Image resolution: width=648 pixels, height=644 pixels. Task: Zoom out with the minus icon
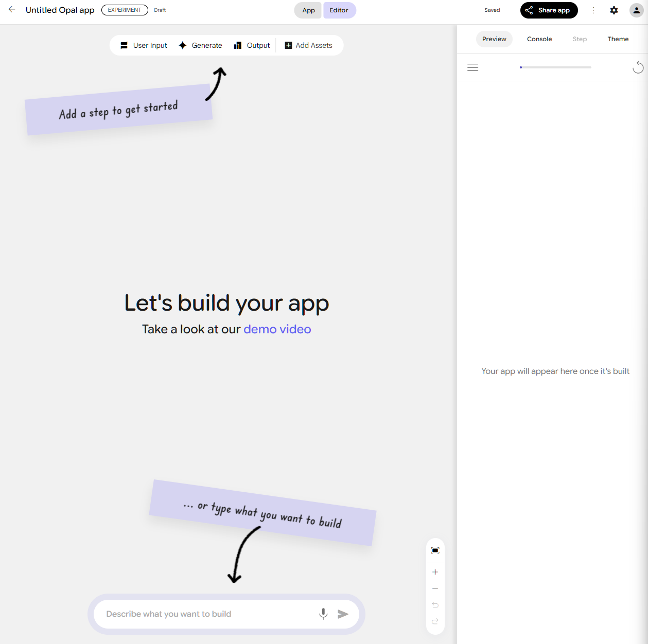[x=435, y=588]
